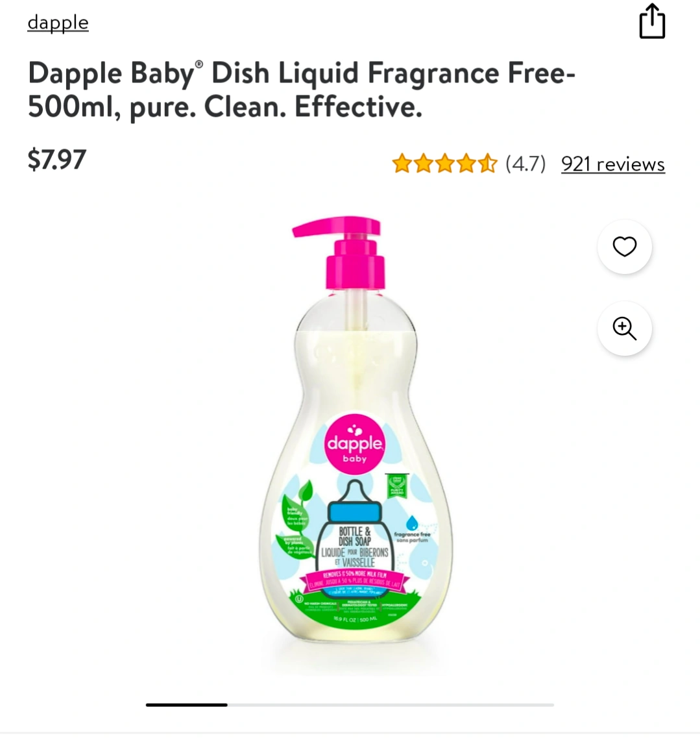Jump ahead on the gray carousel indicator track
The width and height of the screenshot is (700, 742).
(x=391, y=704)
